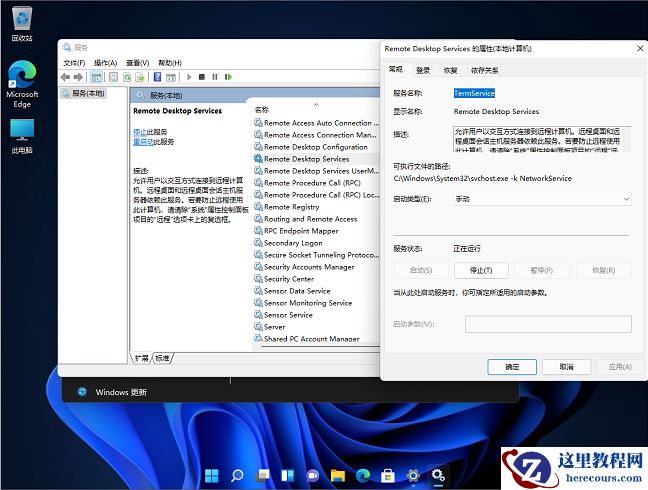Select the Services taskbar gears icon
Viewport: 648px width, 490px height.
click(x=438, y=476)
